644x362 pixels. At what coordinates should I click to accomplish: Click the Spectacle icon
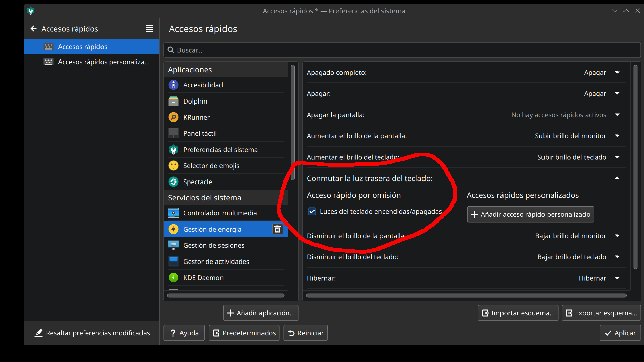tap(173, 182)
